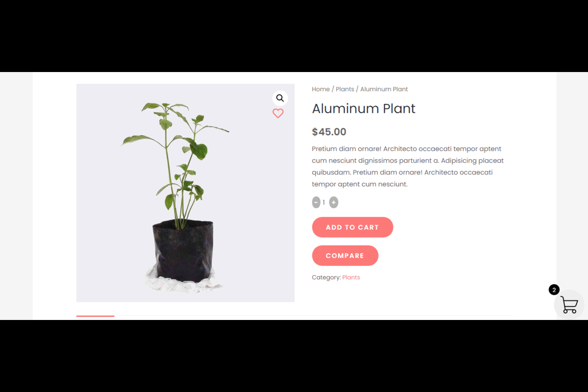Image resolution: width=588 pixels, height=392 pixels.
Task: Focus the quantity number field
Action: pyautogui.click(x=324, y=202)
